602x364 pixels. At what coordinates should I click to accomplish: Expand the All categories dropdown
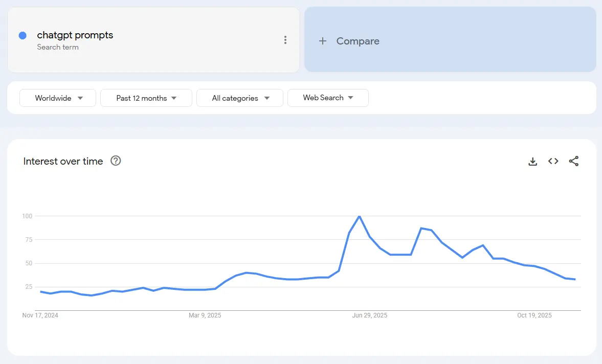240,98
